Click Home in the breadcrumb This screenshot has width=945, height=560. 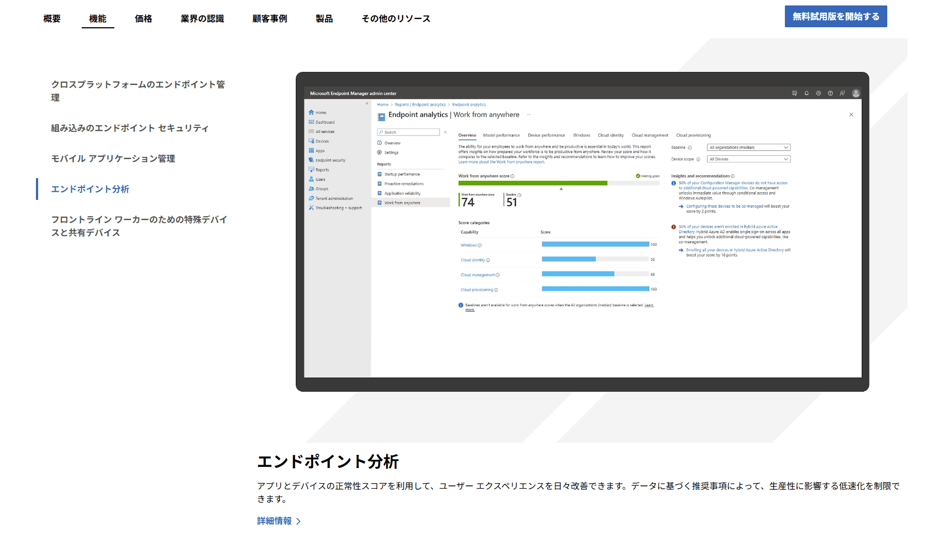(383, 105)
